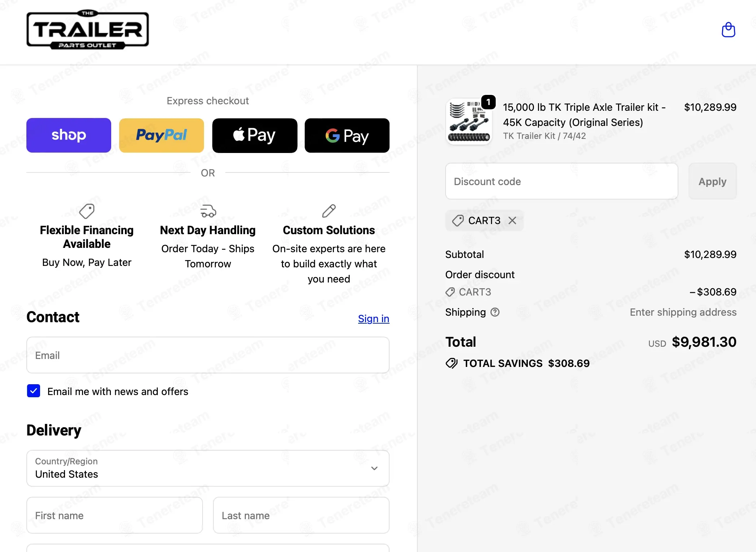The width and height of the screenshot is (756, 552).
Task: Pay with Shop Pay express button
Action: coord(69,135)
